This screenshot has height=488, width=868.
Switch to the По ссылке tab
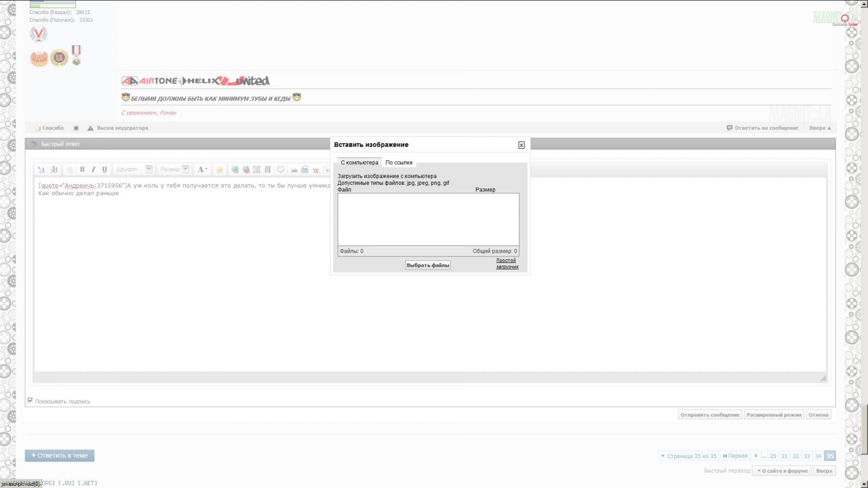point(399,163)
